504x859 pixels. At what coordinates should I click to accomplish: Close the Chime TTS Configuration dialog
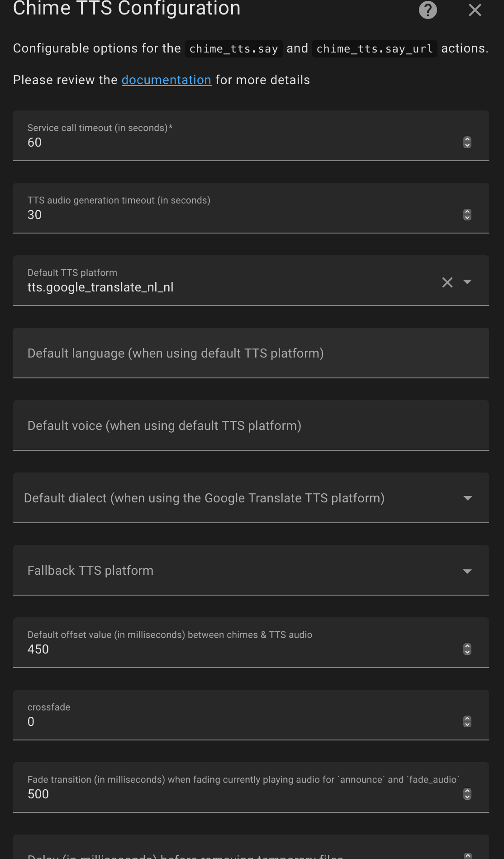[x=475, y=10]
